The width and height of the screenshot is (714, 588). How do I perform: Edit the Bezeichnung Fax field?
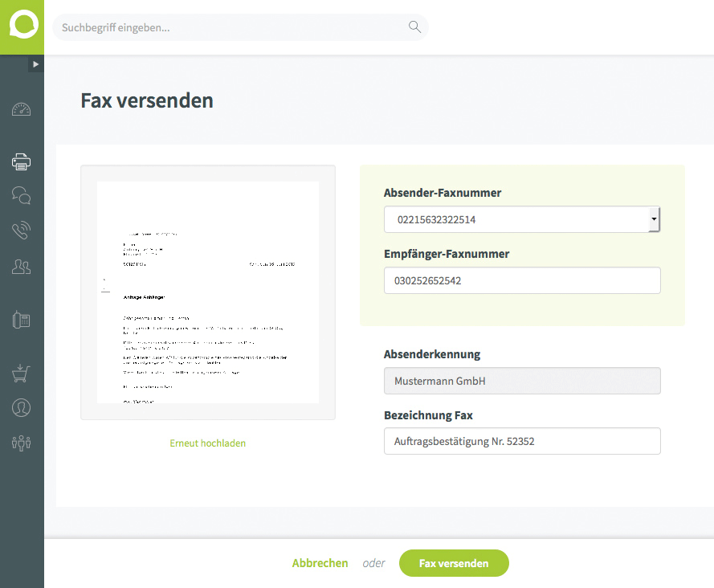click(522, 441)
